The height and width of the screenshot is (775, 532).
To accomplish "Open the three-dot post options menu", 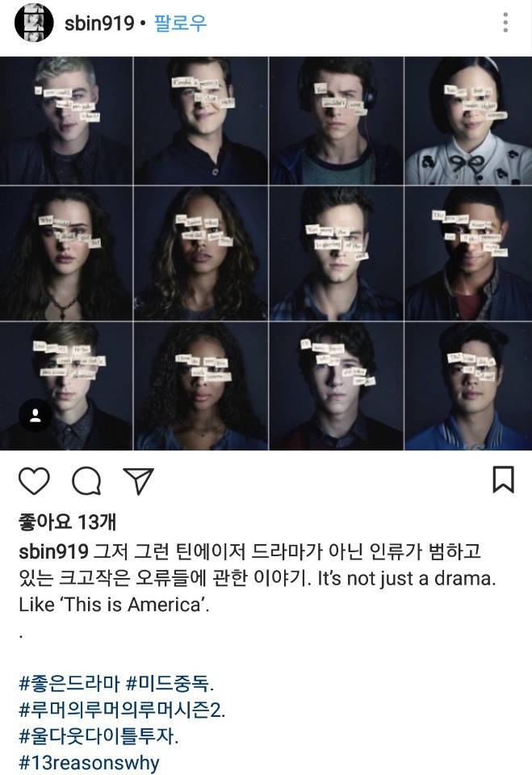I will coord(505,23).
